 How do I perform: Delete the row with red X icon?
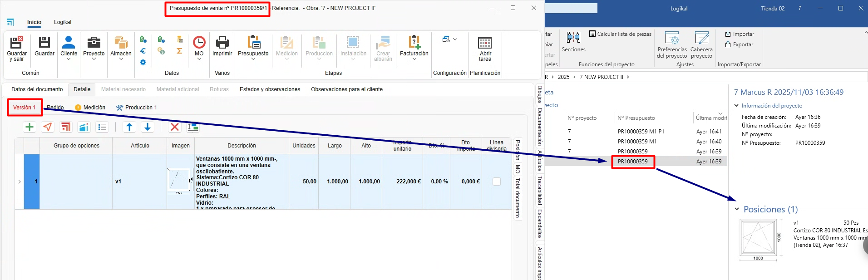click(x=174, y=127)
